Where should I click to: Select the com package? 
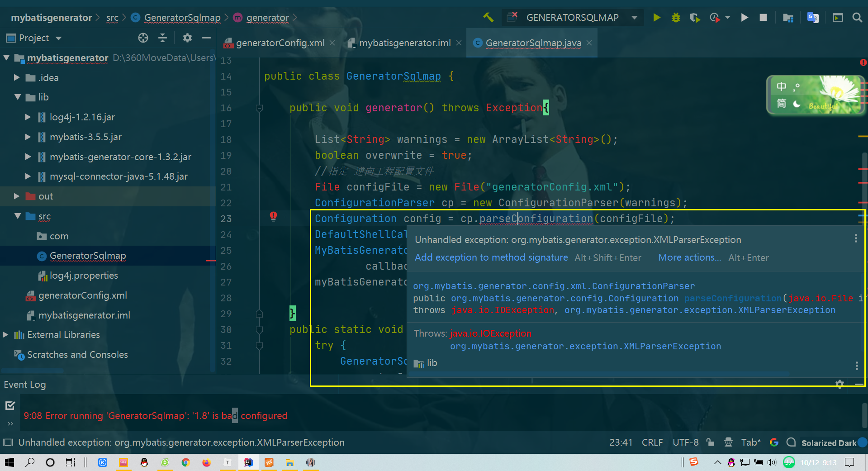pyautogui.click(x=59, y=236)
